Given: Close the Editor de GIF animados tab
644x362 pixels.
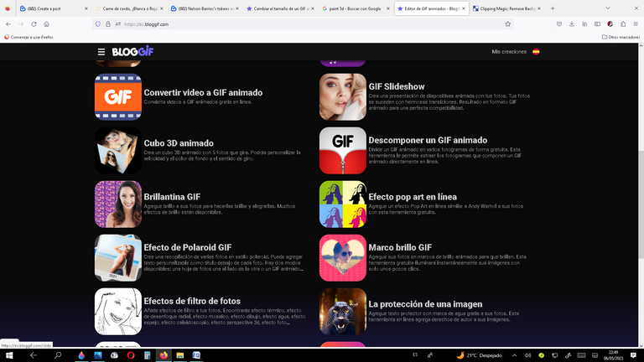Looking at the screenshot, I should 464,8.
